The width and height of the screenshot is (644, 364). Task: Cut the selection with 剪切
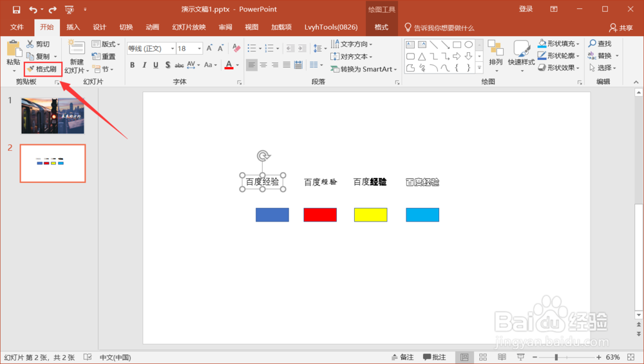[x=38, y=44]
